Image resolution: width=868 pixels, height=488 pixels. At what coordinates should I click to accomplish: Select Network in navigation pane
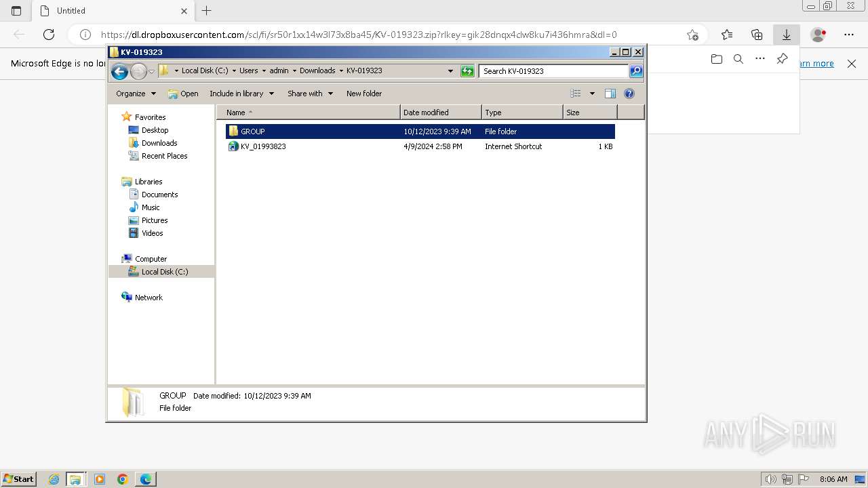pos(149,298)
